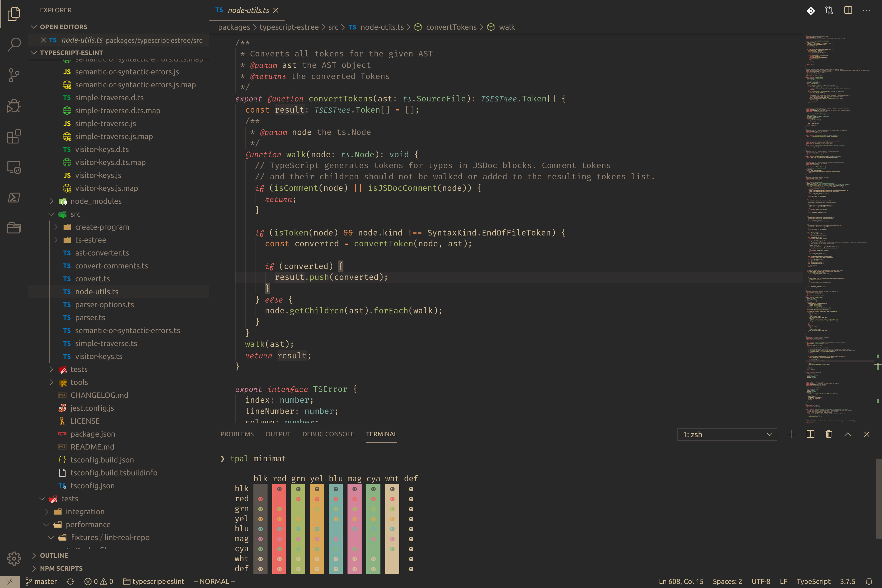Collapse the OPEN EDITORS section

click(64, 27)
